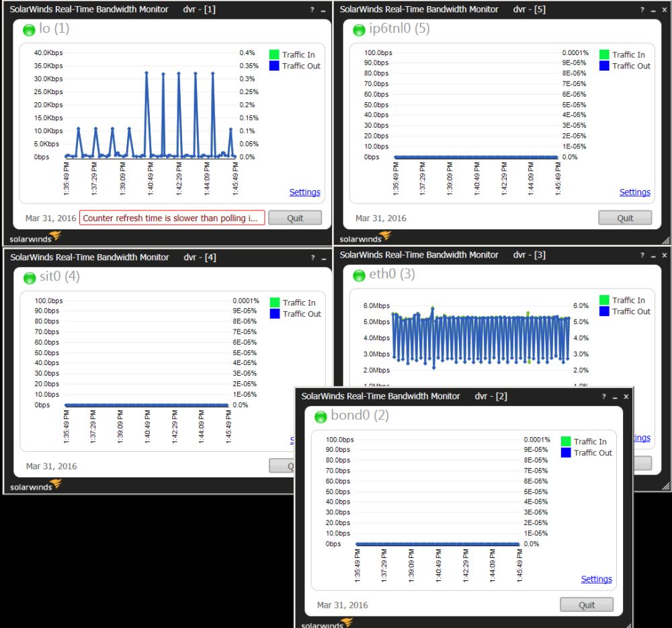
Task: Quit the bond0 (2) bandwidth monitor
Action: click(587, 604)
